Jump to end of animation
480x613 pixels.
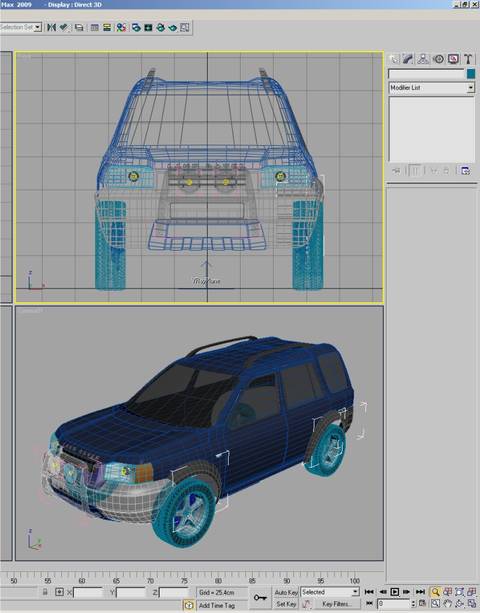(x=420, y=592)
